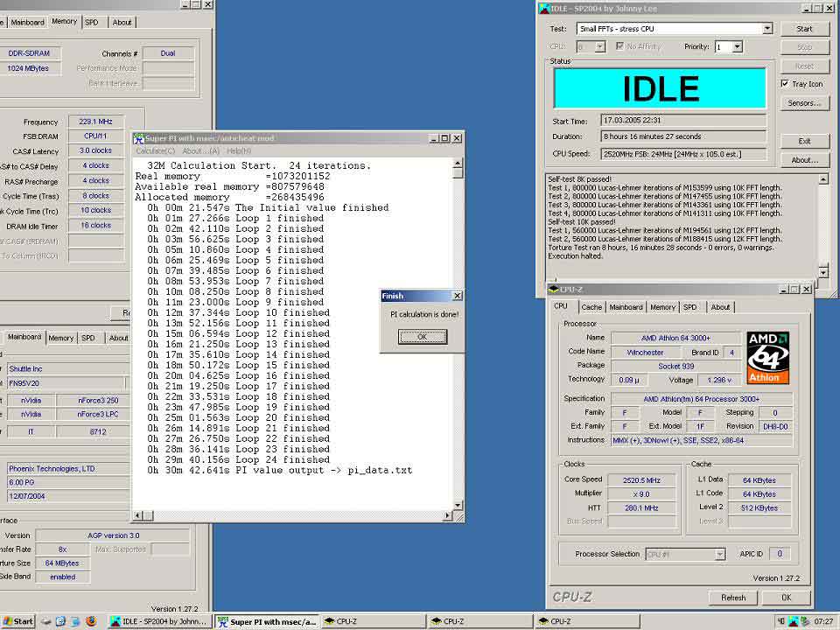Click the CAS# Latency value 3.0 clocks

96,150
